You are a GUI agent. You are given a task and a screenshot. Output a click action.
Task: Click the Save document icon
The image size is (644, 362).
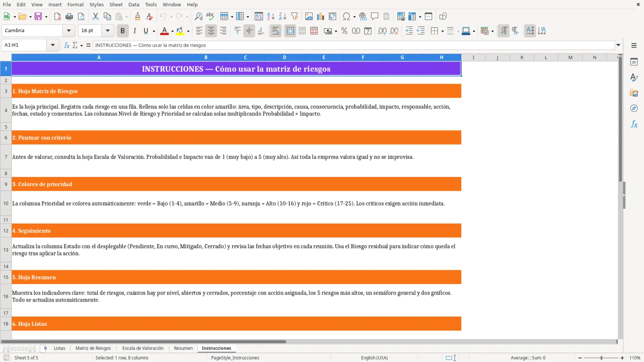tap(38, 16)
